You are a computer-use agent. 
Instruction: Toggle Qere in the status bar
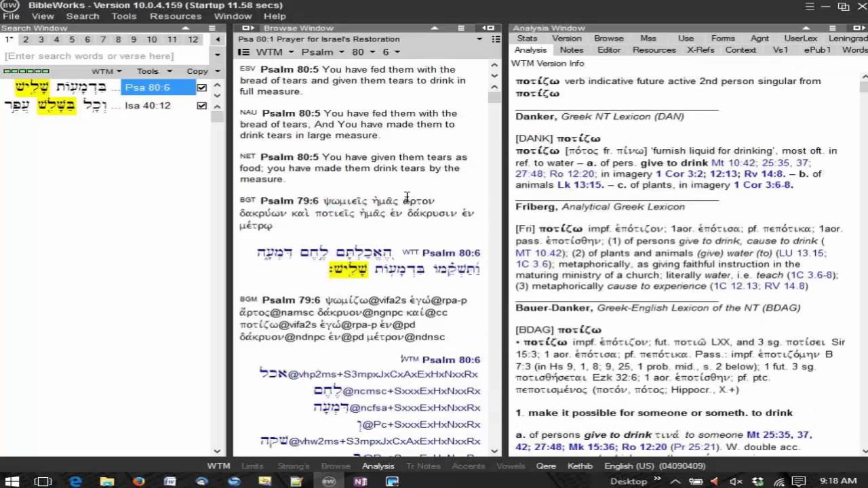(x=546, y=466)
